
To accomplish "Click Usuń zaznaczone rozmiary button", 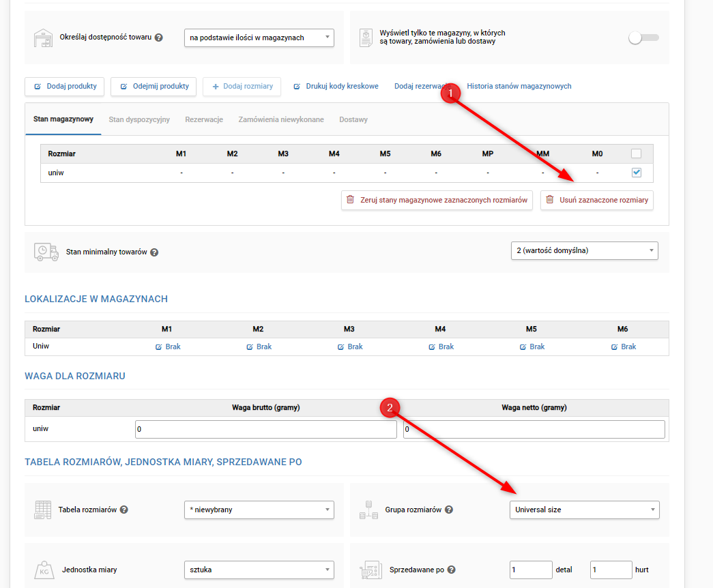I will tap(597, 200).
